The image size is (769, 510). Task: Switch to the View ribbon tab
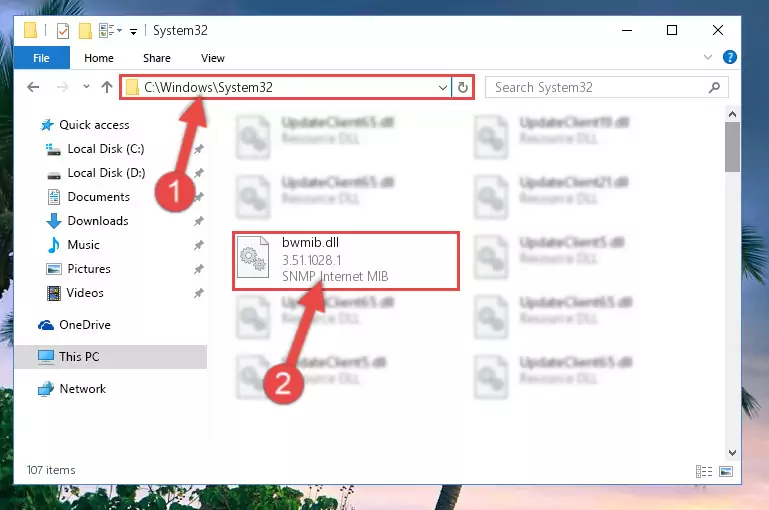(x=213, y=58)
